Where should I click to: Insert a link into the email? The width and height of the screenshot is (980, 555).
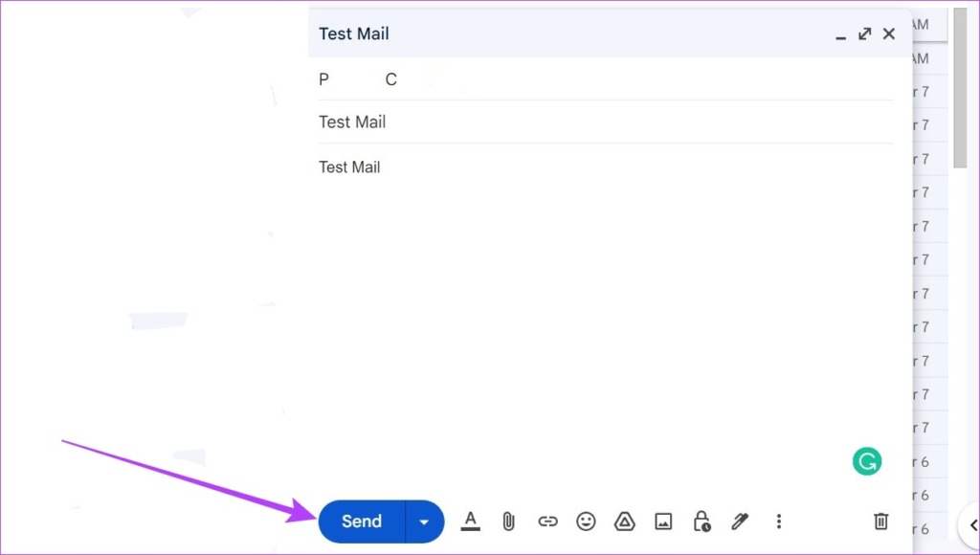click(x=547, y=522)
